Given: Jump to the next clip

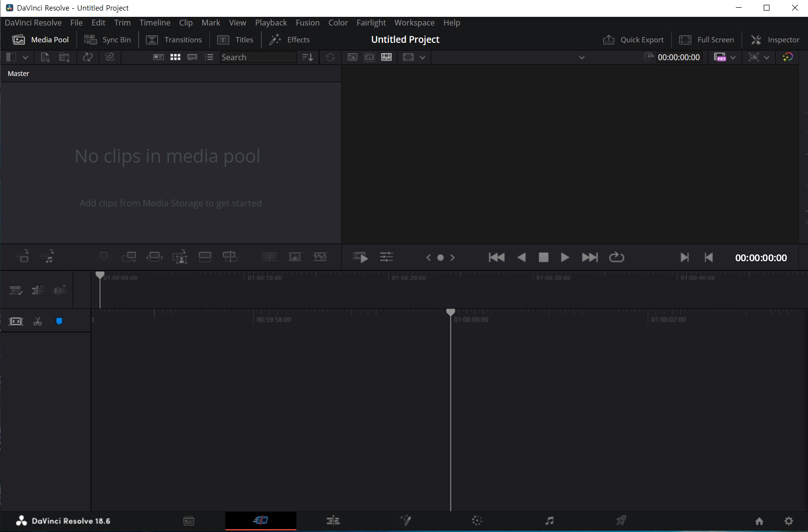Looking at the screenshot, I should tap(590, 257).
